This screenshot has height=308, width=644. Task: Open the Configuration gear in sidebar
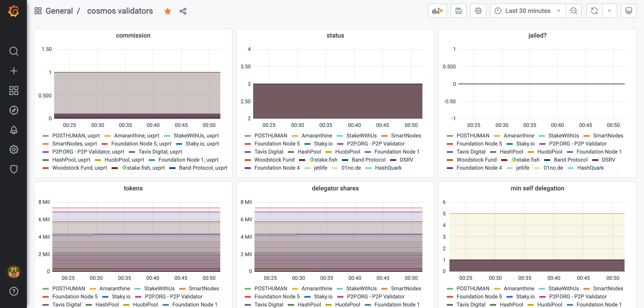13,149
